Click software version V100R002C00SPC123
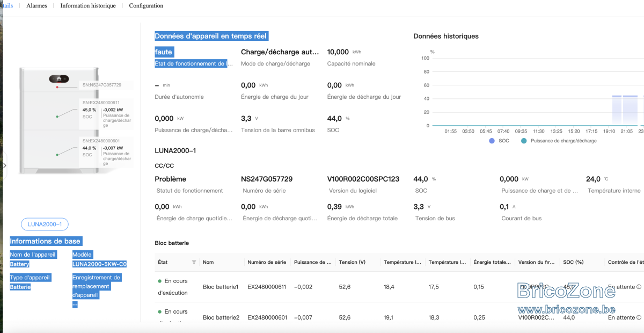Screen dimensions: 644x333 click(363, 179)
